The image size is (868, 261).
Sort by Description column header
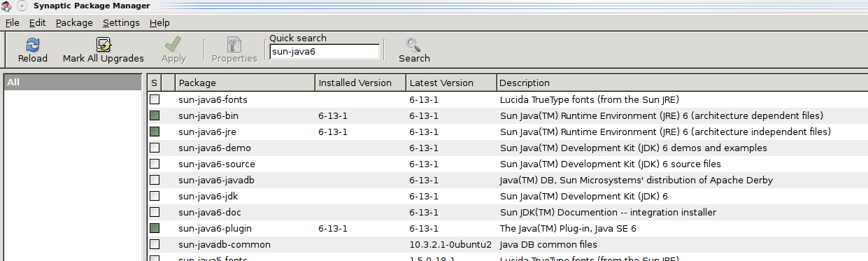(682, 83)
